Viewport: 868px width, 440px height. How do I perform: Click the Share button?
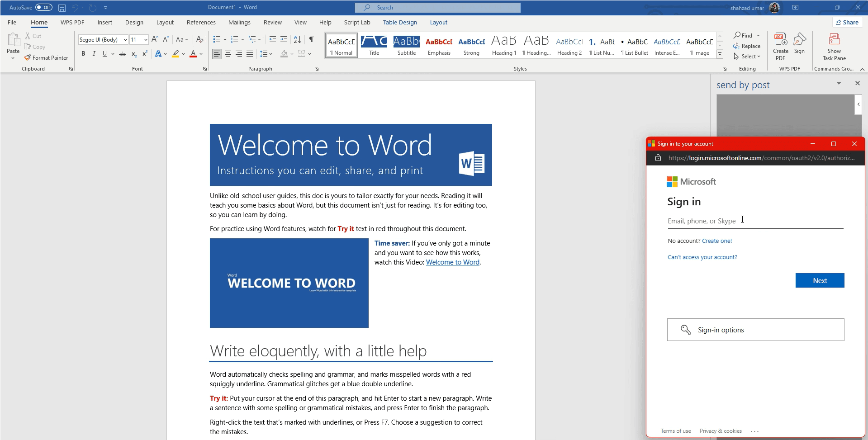pos(847,22)
